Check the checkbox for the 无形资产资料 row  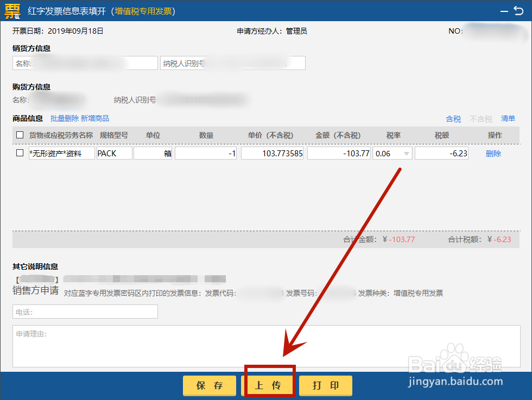coord(20,153)
